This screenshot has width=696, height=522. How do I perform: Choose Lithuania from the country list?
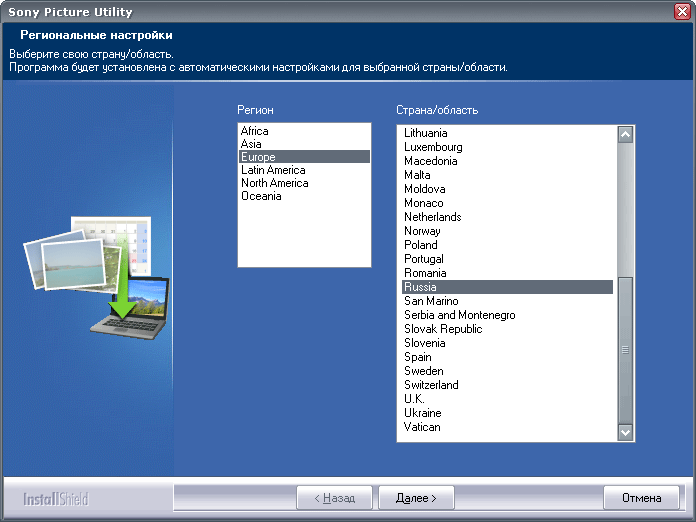(x=507, y=133)
